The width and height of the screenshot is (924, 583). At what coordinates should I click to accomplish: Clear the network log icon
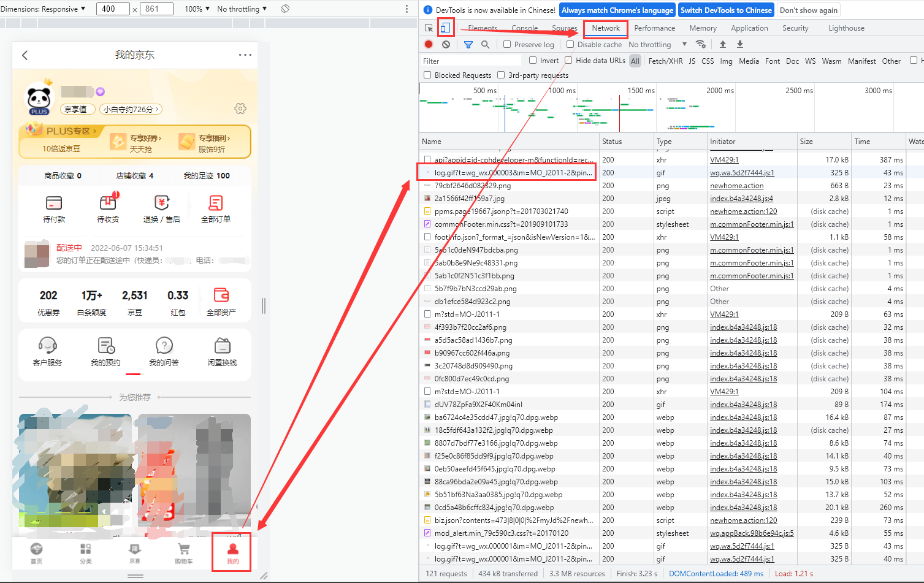446,44
